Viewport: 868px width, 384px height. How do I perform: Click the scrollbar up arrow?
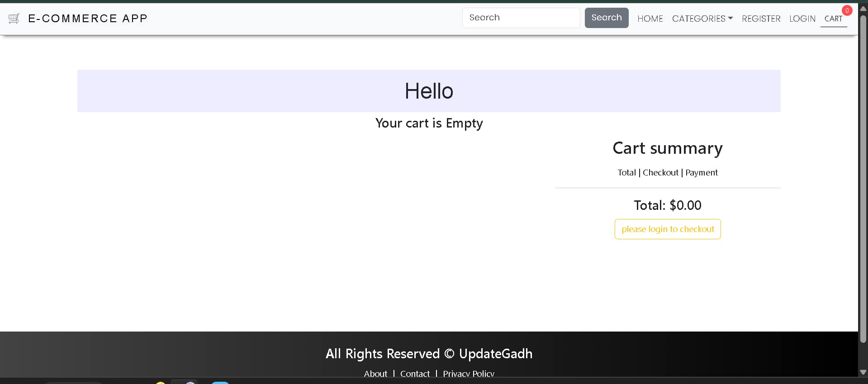[863, 9]
